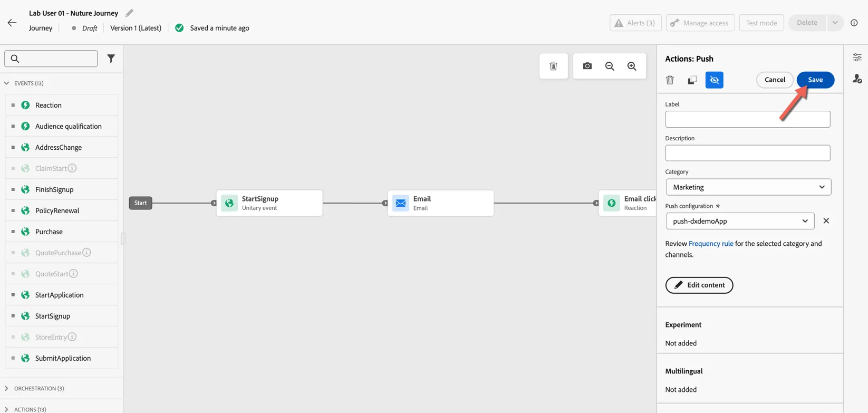
Task: Show journey info via the info circle icon
Action: coord(854,23)
